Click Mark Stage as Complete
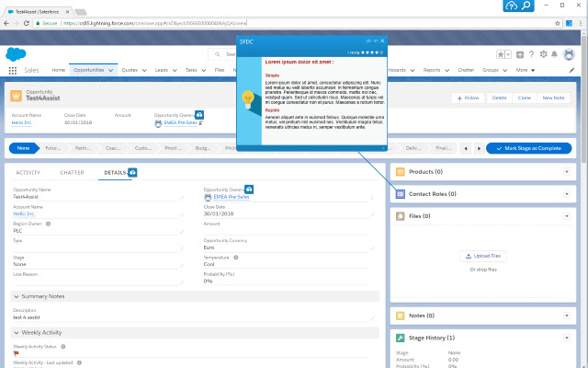This screenshot has width=588, height=368. tap(529, 148)
